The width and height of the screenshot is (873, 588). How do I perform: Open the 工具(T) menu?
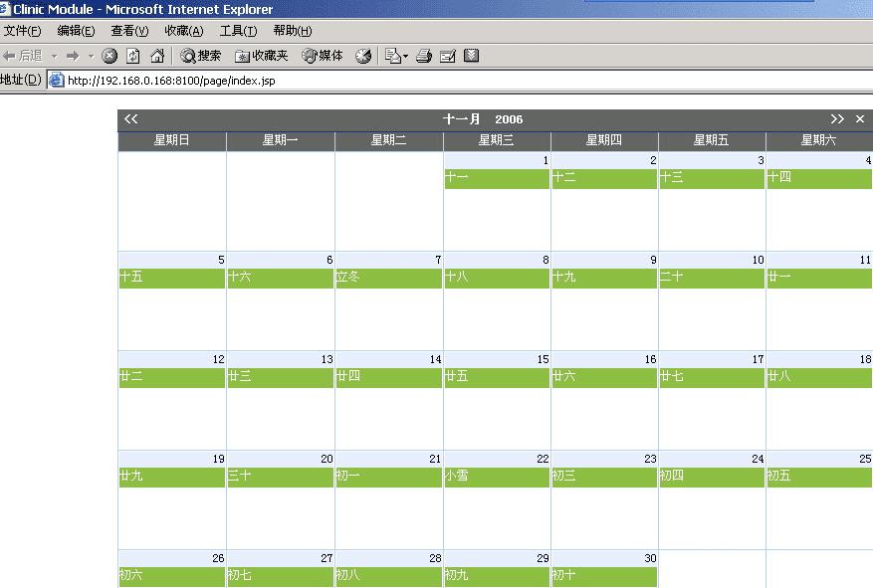(x=238, y=31)
